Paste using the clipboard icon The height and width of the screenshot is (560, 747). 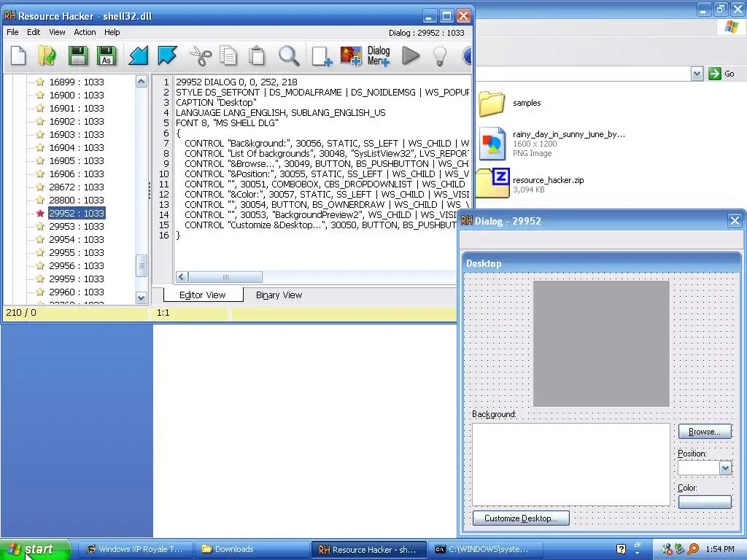(x=257, y=55)
